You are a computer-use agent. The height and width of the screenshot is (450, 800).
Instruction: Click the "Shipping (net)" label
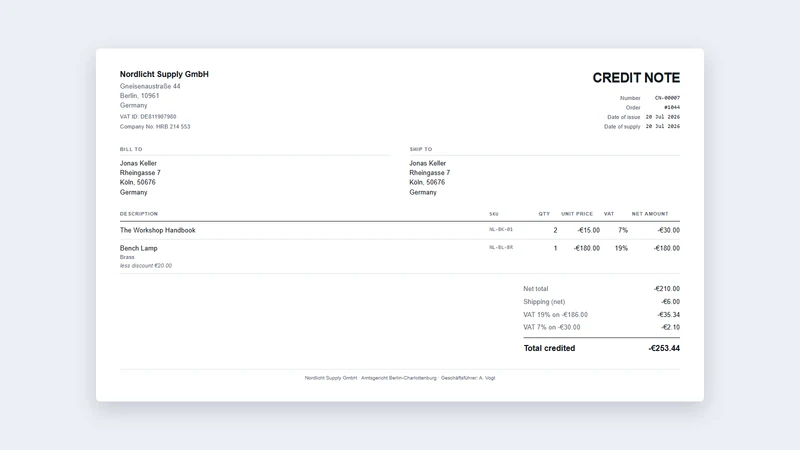pyautogui.click(x=544, y=302)
